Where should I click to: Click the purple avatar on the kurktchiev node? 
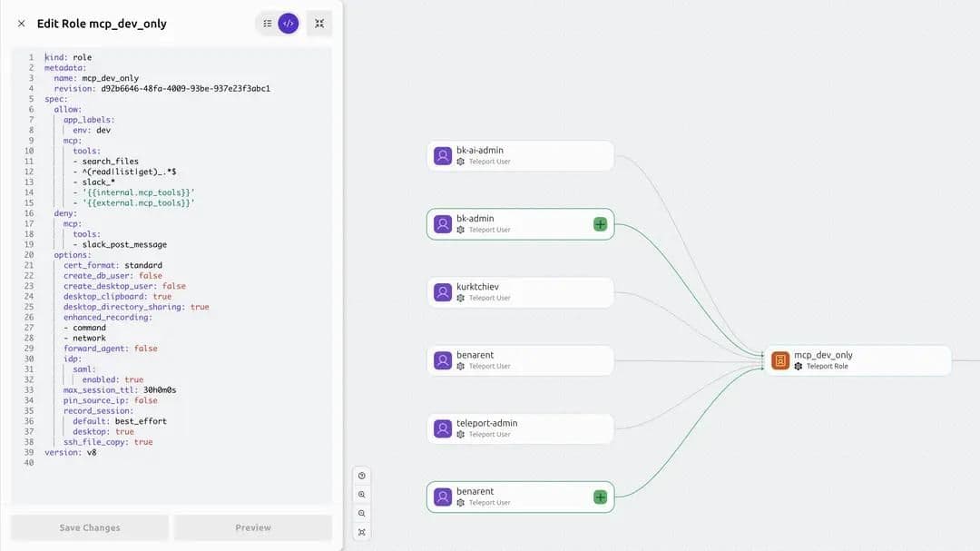(x=442, y=291)
